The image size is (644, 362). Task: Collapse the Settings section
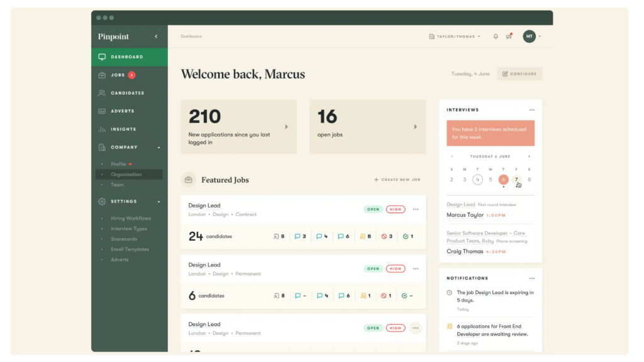159,202
